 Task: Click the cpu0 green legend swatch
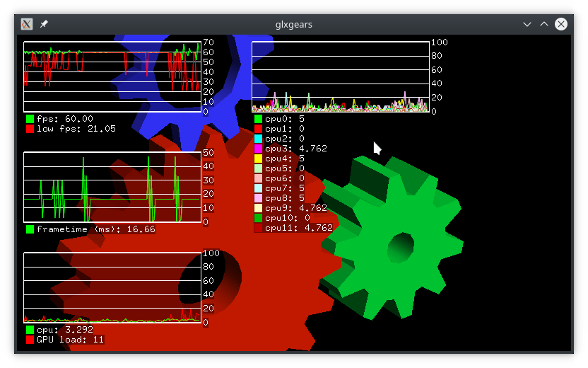pos(259,119)
